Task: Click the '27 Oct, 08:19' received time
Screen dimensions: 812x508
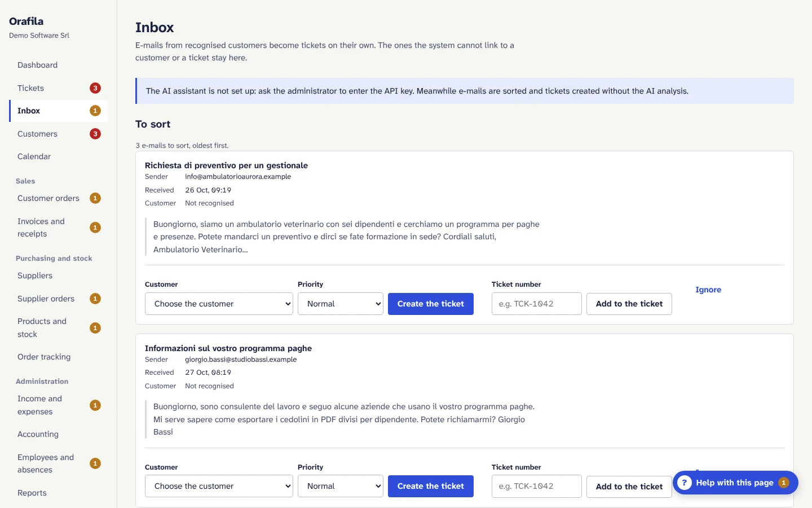Action: point(208,373)
